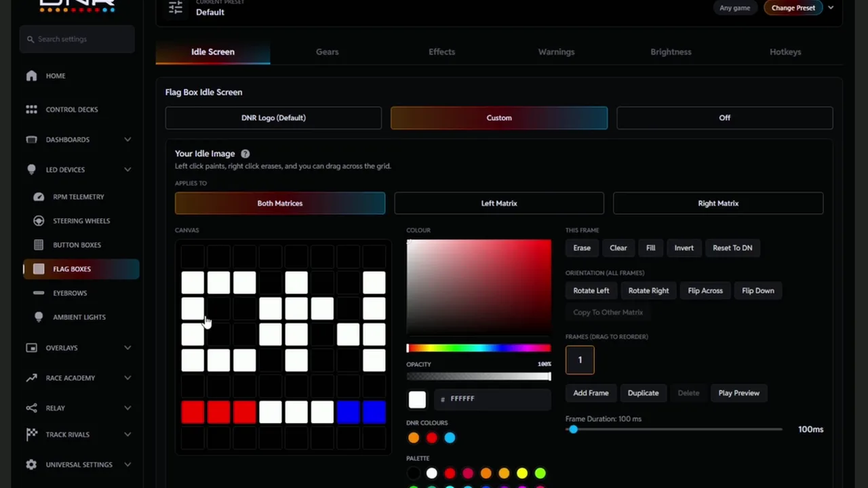This screenshot has width=868, height=488.
Task: Click the Ambient Lights bulb icon
Action: [x=39, y=317]
